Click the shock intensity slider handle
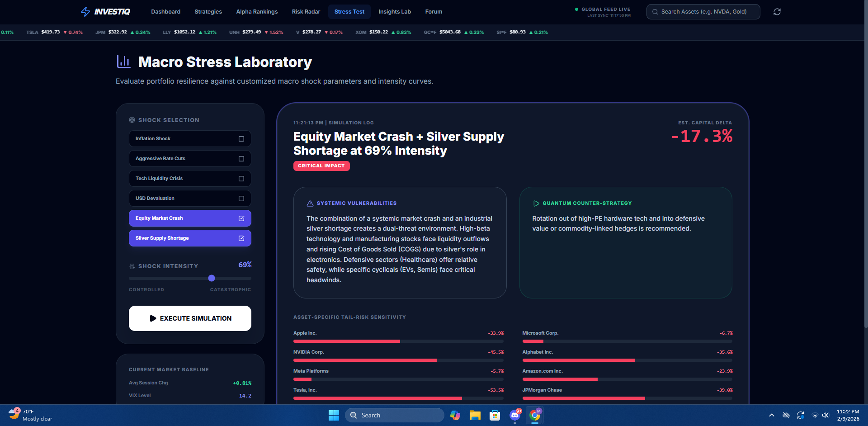868x426 pixels. [x=212, y=278]
